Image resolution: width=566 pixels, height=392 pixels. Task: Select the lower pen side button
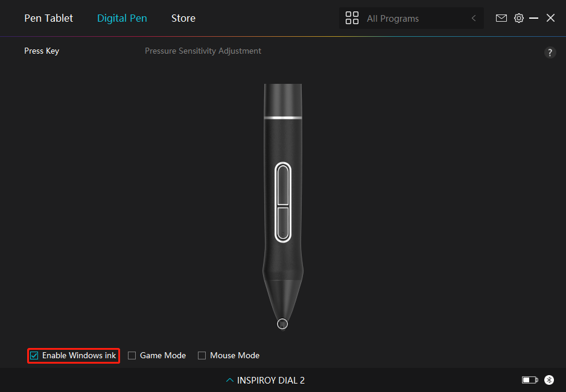[x=283, y=223]
